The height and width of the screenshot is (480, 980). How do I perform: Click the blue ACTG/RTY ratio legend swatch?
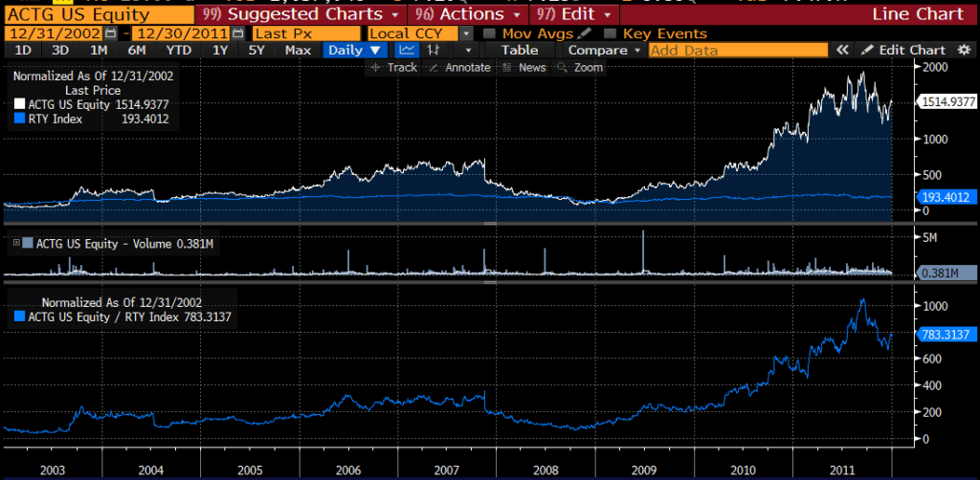tap(19, 316)
